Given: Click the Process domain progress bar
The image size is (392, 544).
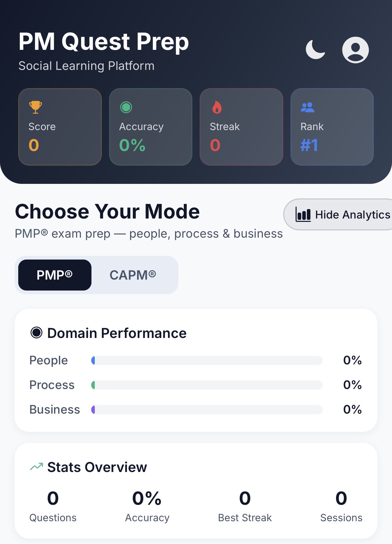Looking at the screenshot, I should [x=207, y=385].
